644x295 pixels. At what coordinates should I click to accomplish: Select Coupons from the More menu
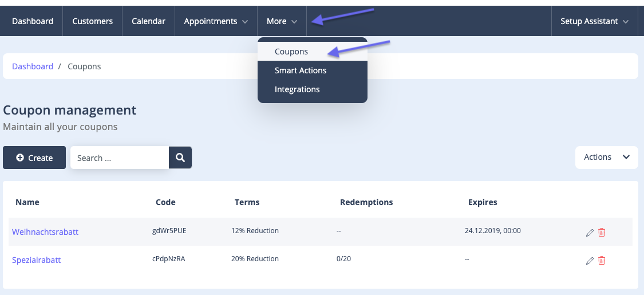[291, 52]
